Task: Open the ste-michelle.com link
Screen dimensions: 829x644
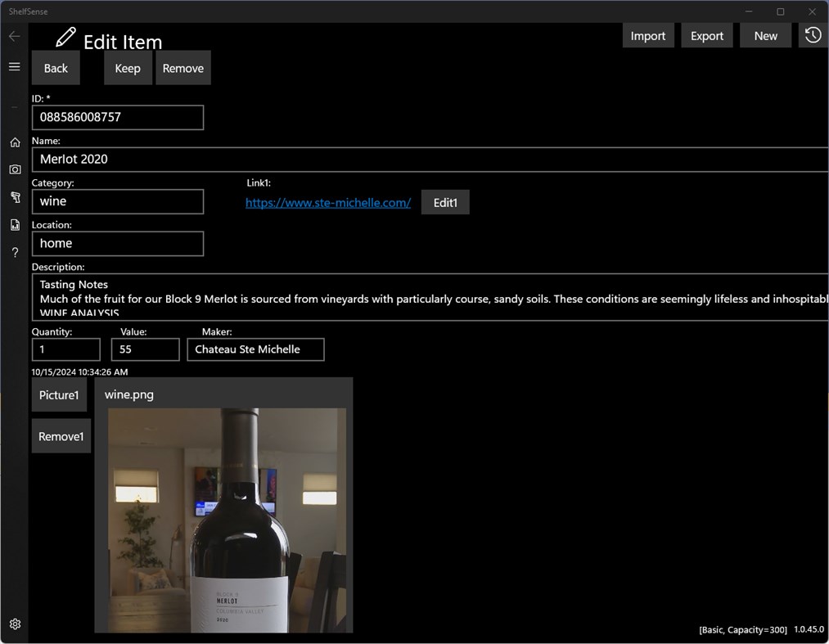Action: pyautogui.click(x=327, y=202)
